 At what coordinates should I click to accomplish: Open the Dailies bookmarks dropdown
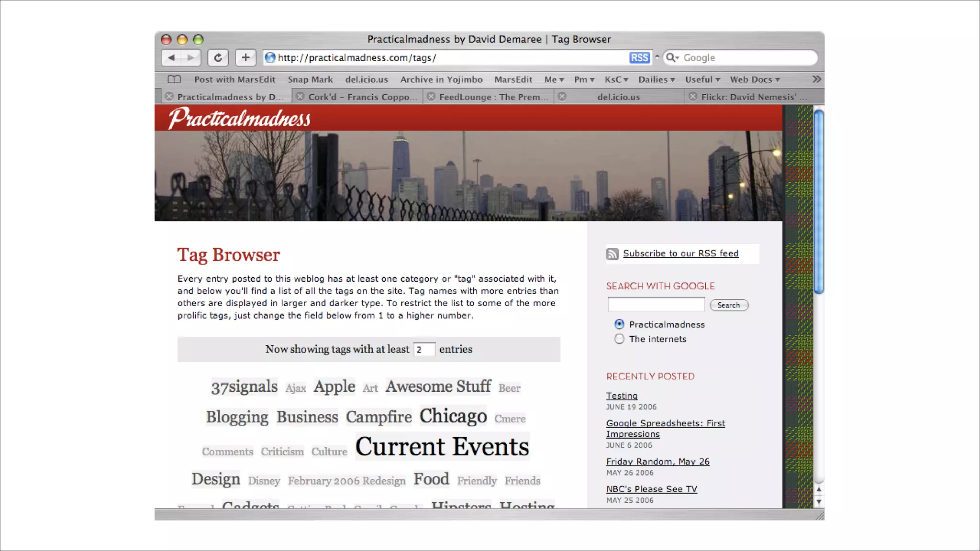coord(657,79)
